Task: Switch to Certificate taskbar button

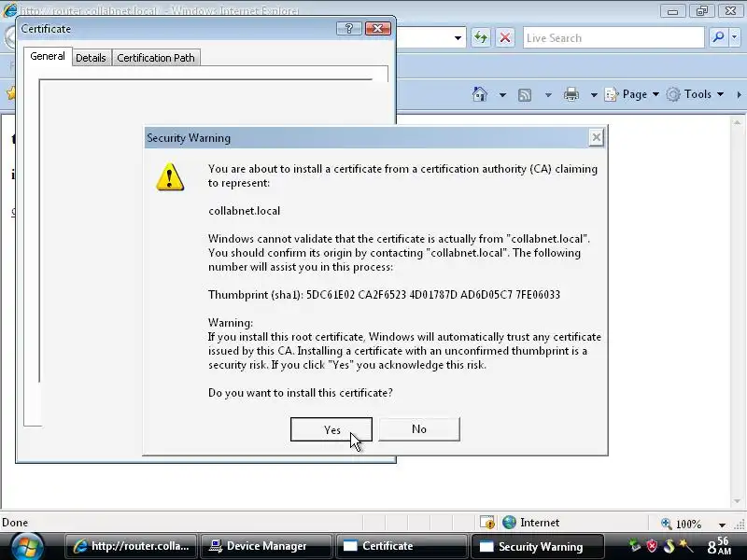Action: tap(402, 546)
